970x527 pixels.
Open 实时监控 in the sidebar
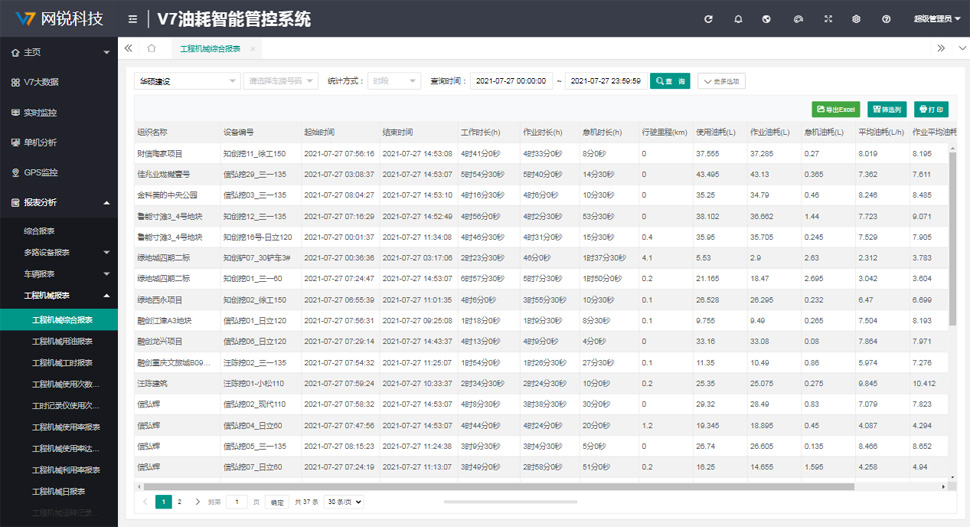59,113
